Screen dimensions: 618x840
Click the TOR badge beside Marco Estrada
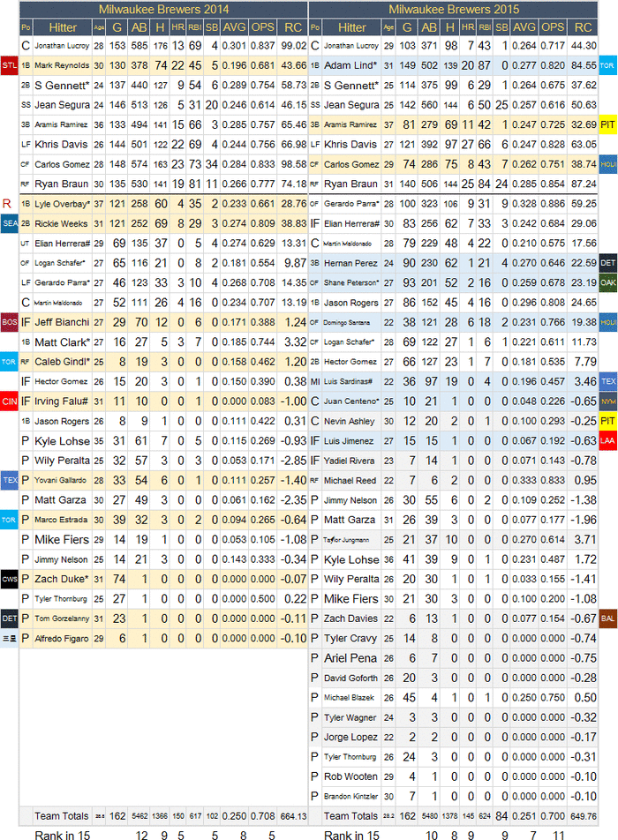click(9, 520)
